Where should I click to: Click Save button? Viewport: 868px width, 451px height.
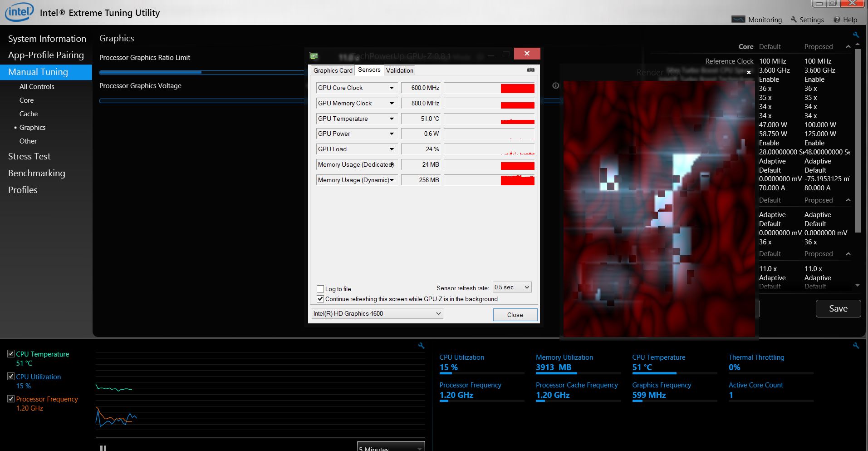click(x=838, y=308)
